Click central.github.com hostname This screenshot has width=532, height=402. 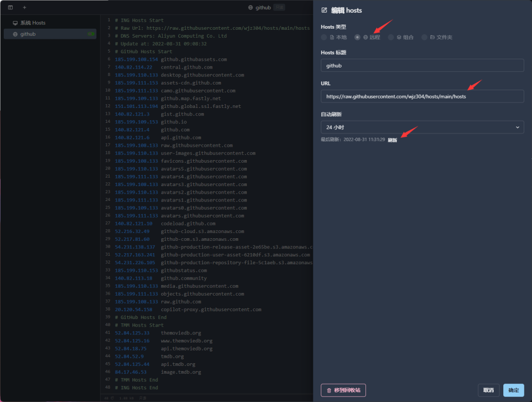click(x=187, y=67)
